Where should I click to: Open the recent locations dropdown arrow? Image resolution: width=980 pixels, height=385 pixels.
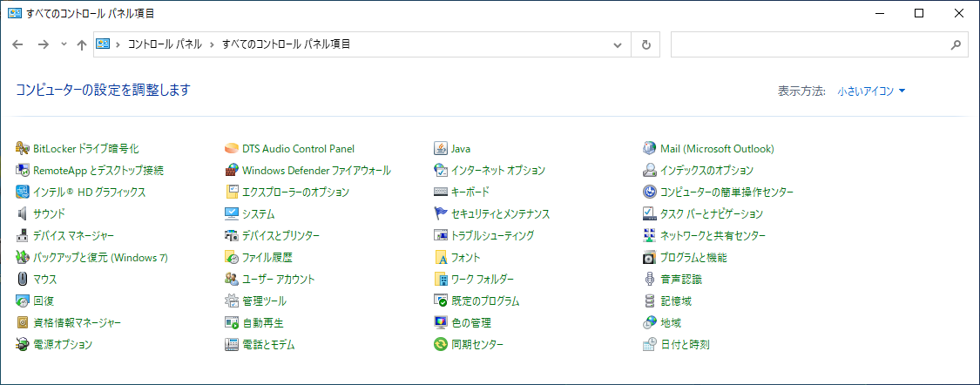click(64, 44)
